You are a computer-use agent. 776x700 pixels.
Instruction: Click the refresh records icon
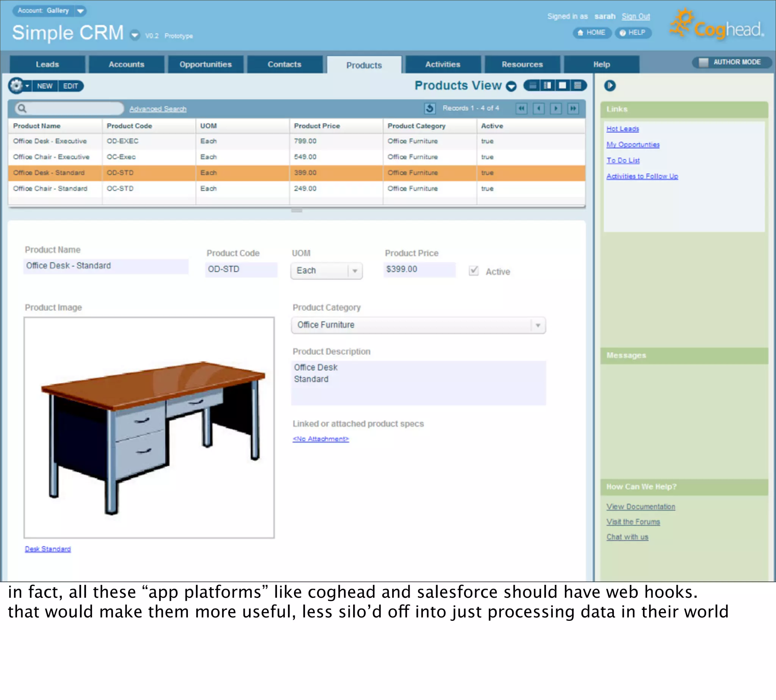pos(429,108)
